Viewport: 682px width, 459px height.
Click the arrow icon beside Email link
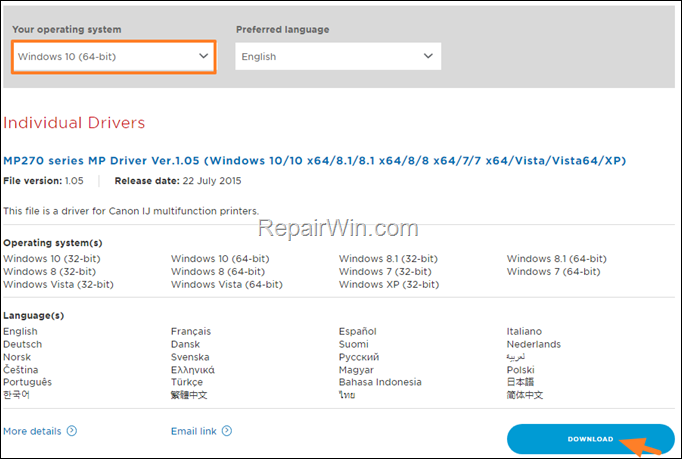[227, 431]
